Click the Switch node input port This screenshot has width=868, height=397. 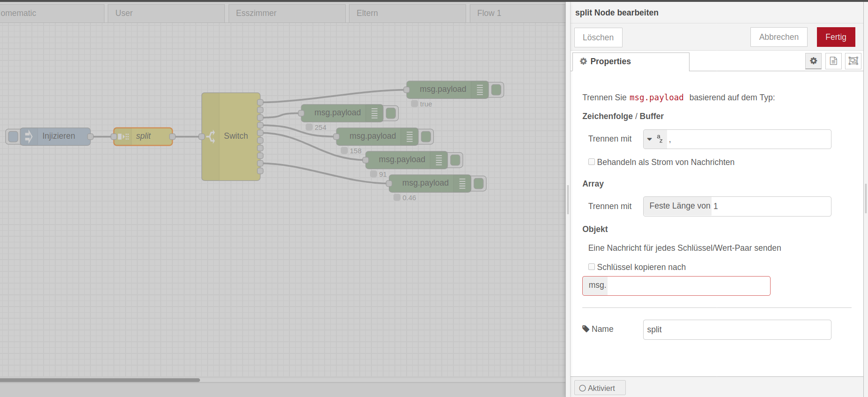click(201, 136)
